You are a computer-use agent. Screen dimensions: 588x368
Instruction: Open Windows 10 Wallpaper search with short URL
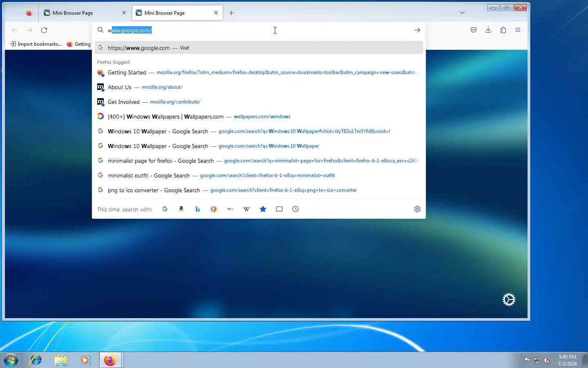259,146
